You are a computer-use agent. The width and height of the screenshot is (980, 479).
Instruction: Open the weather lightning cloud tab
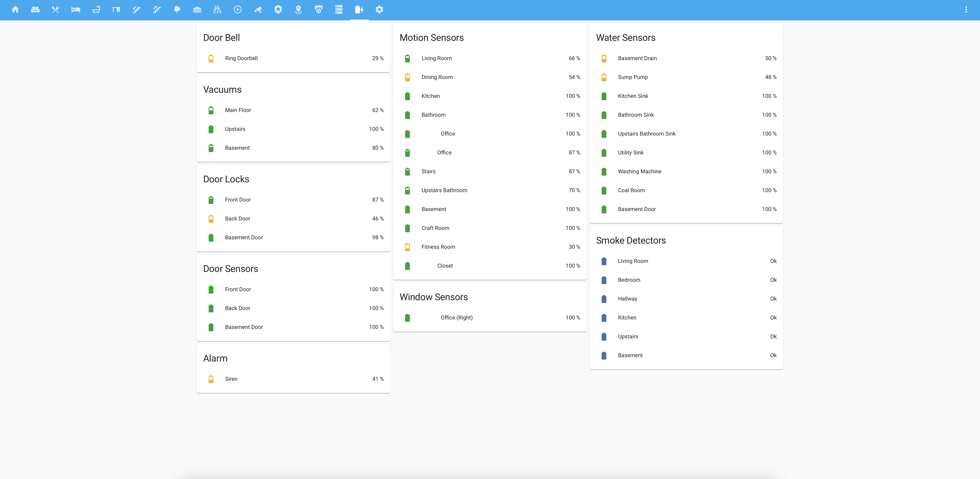point(217,9)
